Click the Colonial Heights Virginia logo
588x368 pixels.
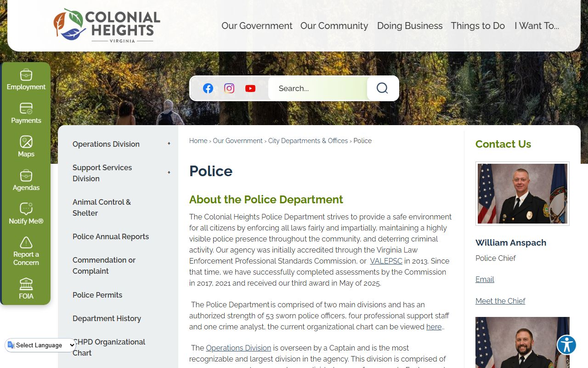point(107,26)
